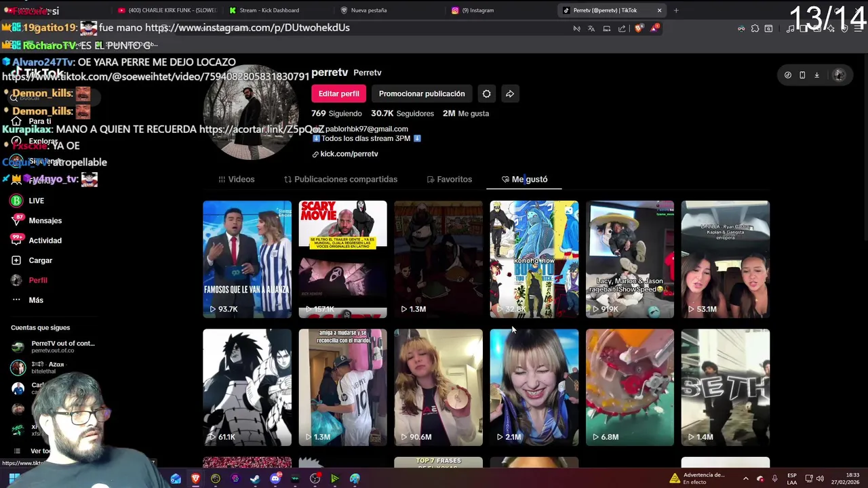Click the microphone tray icon

point(774,479)
